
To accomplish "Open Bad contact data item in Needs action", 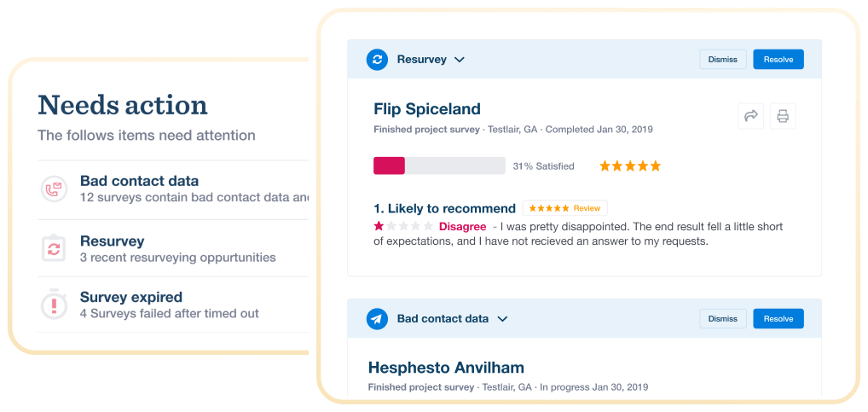I will (173, 189).
